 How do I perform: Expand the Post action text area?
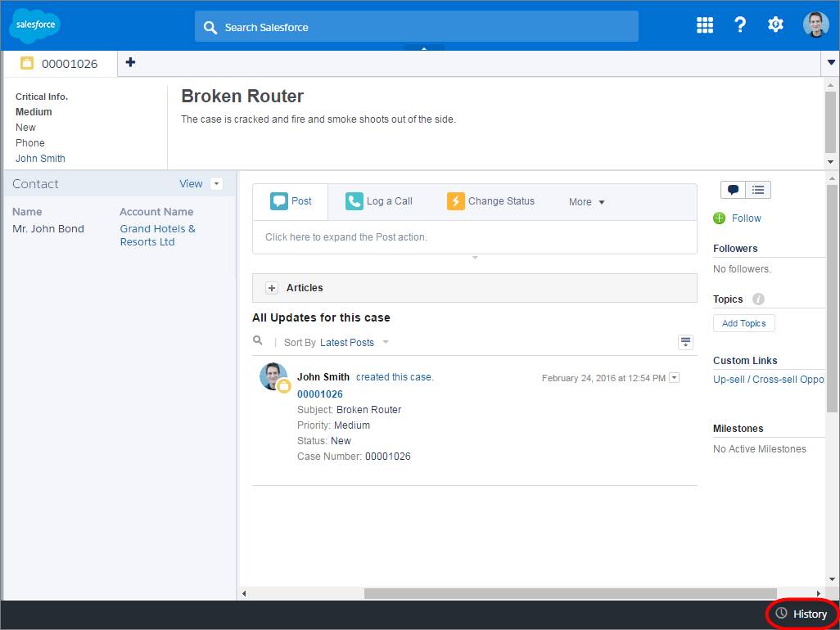pos(475,237)
